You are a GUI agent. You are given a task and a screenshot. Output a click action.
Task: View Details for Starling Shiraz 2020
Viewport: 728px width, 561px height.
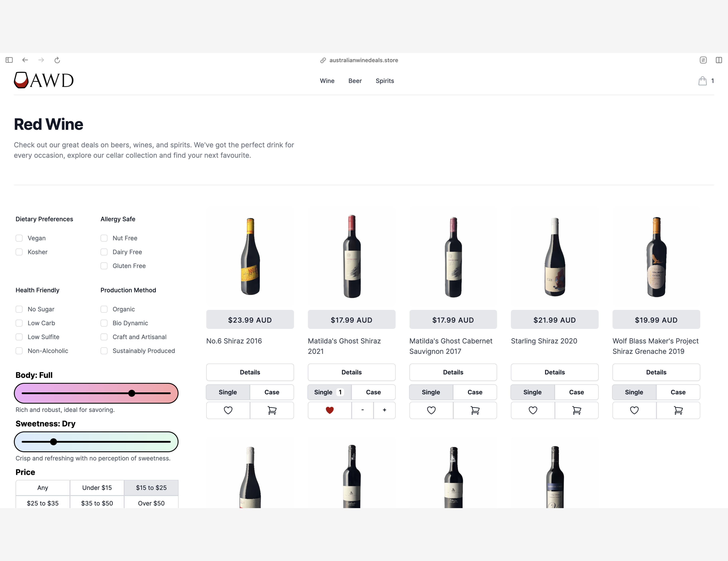555,372
